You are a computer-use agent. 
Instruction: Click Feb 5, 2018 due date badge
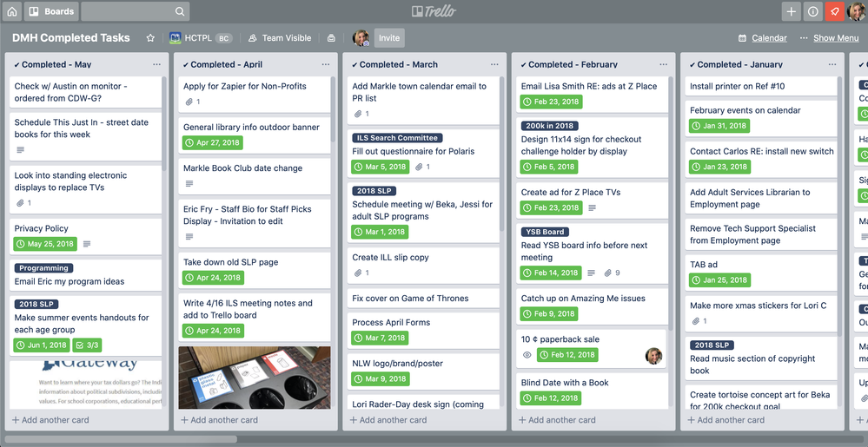click(549, 167)
